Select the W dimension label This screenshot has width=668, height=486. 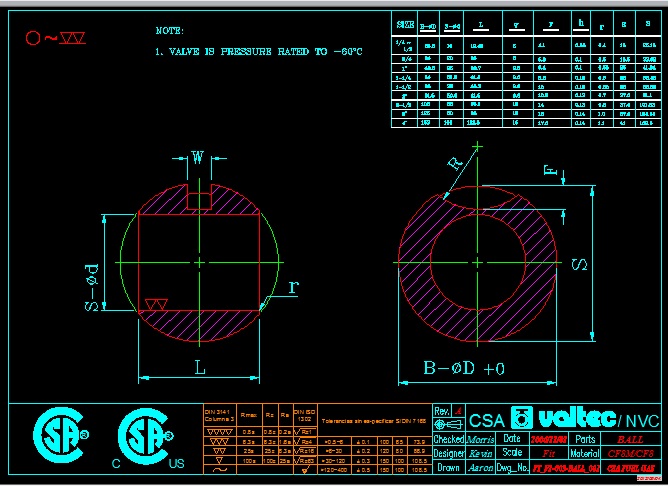tap(198, 157)
